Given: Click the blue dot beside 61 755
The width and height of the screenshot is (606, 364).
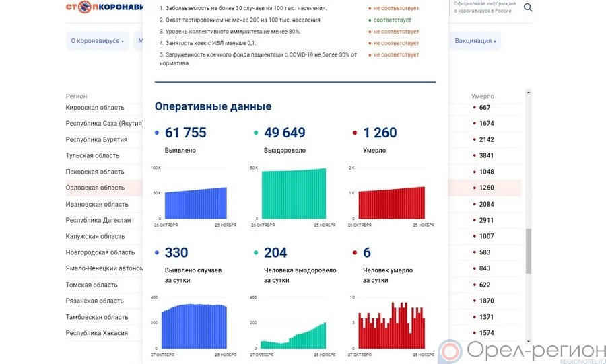Looking at the screenshot, I should point(158,133).
